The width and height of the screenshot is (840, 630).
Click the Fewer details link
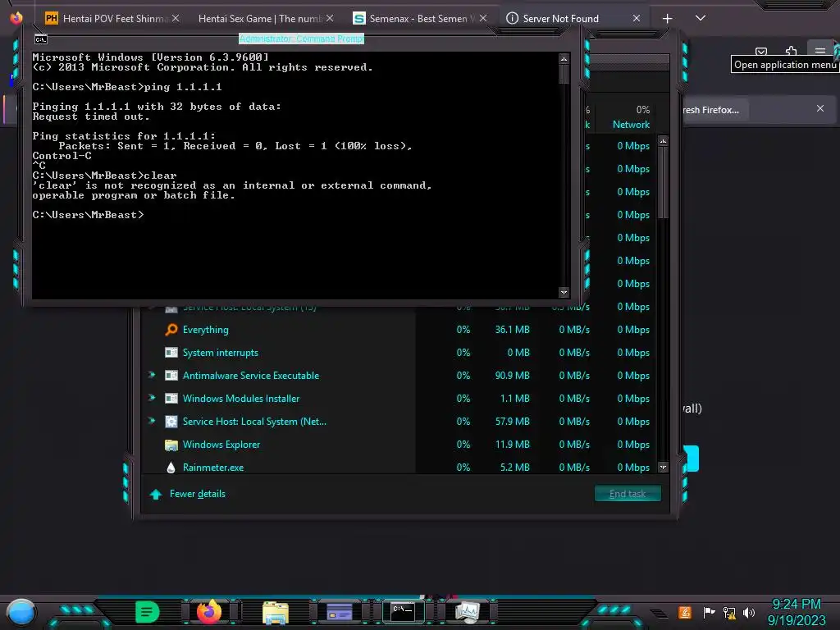pyautogui.click(x=197, y=494)
